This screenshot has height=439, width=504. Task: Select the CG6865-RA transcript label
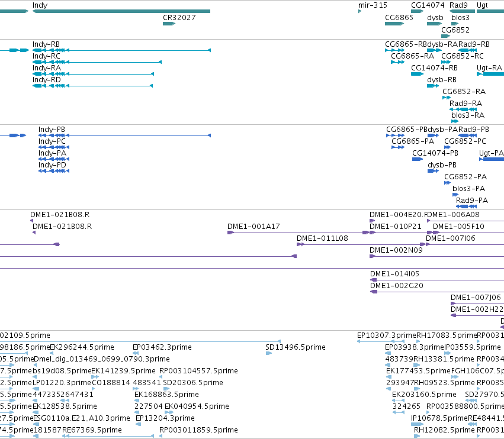(412, 56)
